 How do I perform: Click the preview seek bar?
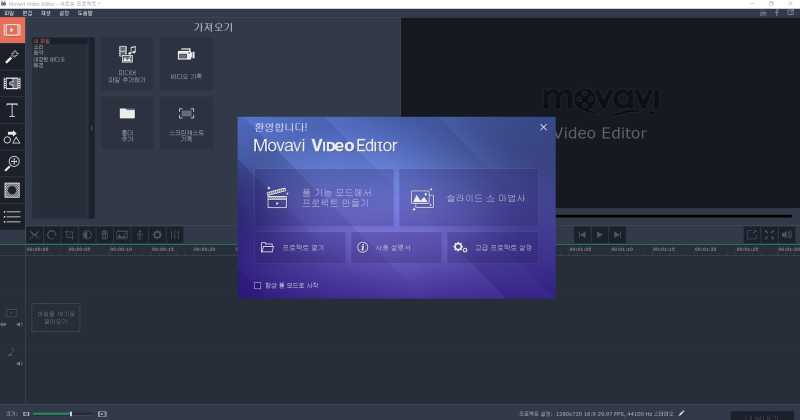point(673,216)
